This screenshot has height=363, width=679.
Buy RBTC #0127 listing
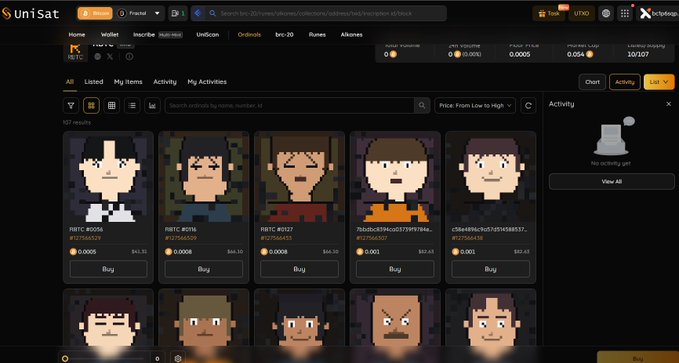tap(300, 269)
